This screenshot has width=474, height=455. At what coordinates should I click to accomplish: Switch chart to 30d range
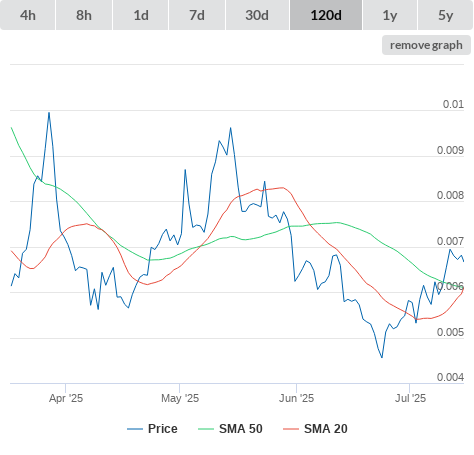coord(257,15)
